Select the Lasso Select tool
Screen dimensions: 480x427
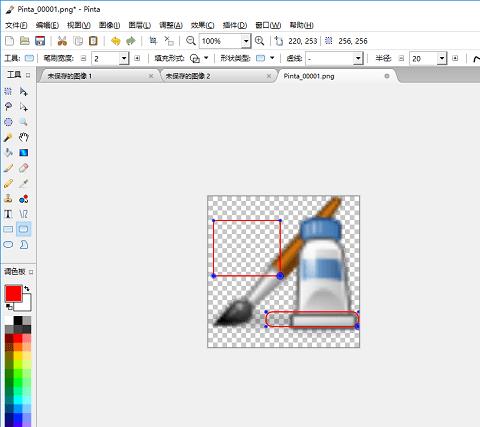point(8,107)
